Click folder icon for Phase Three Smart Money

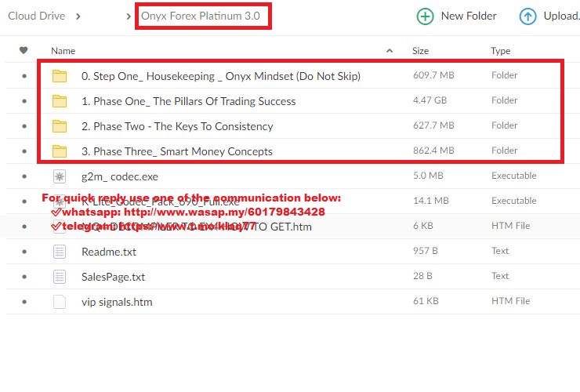click(60, 151)
